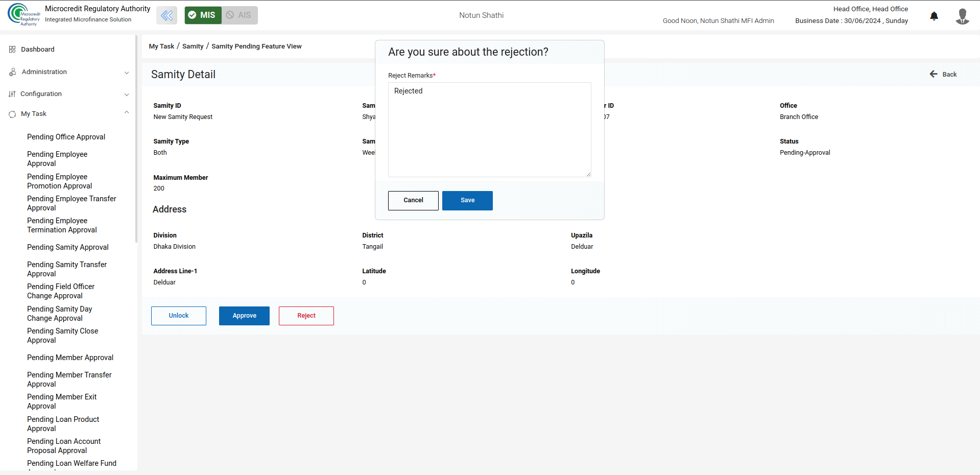Click the Samity breadcrumb link
980x475 pixels.
click(x=193, y=46)
